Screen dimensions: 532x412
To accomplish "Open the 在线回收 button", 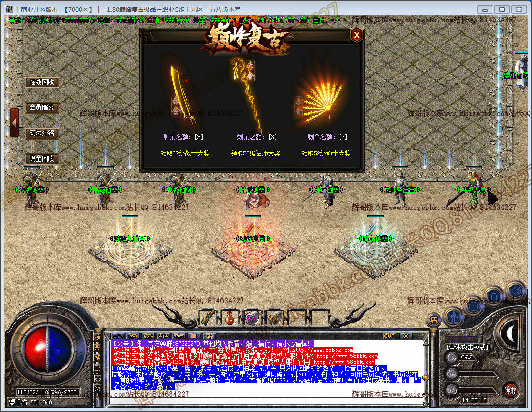I will (42, 82).
